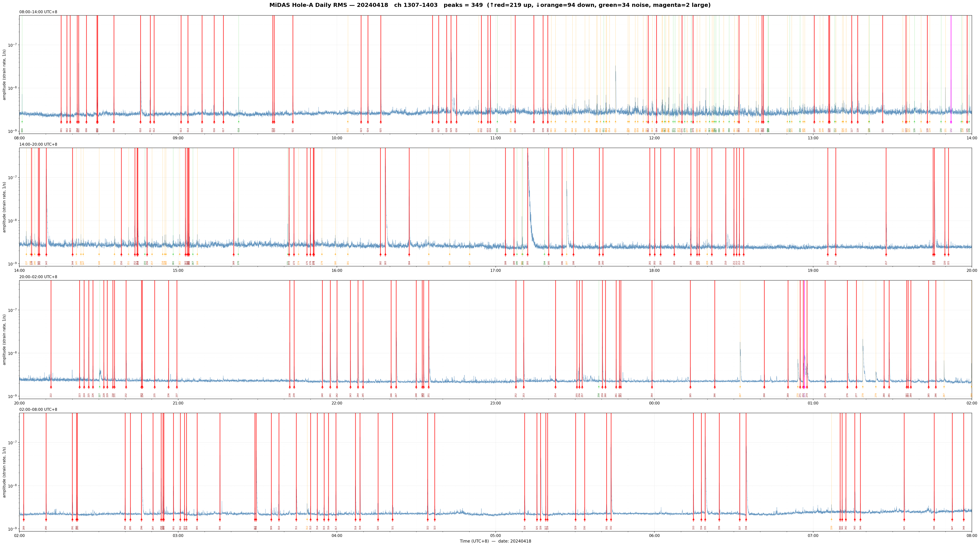Select the red peak marker numbered 306
Viewport: 980px width, 546px height.
[220, 519]
